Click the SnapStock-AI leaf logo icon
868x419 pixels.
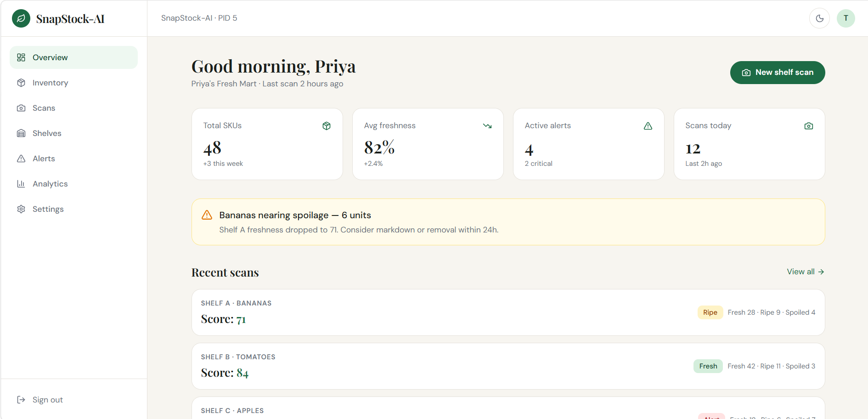[21, 18]
